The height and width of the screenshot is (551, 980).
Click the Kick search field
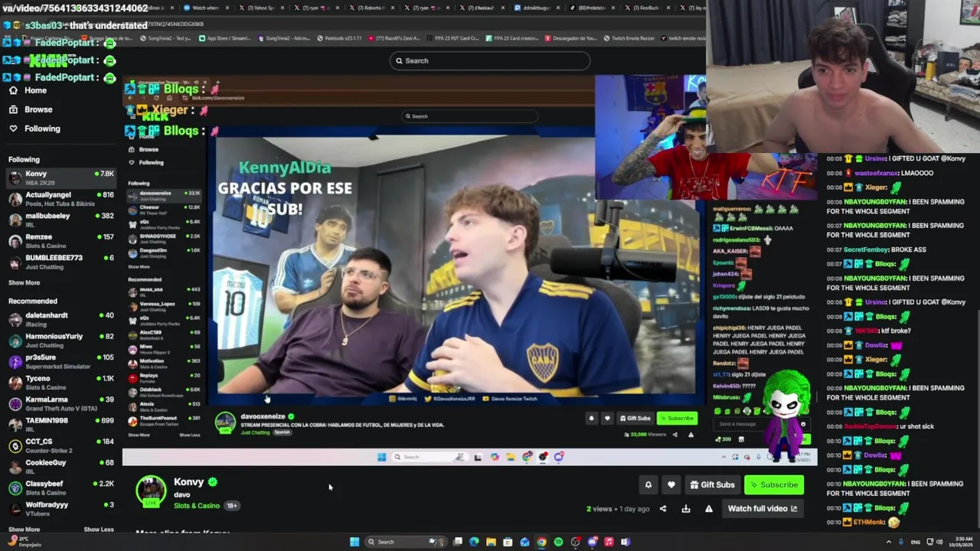tap(490, 60)
